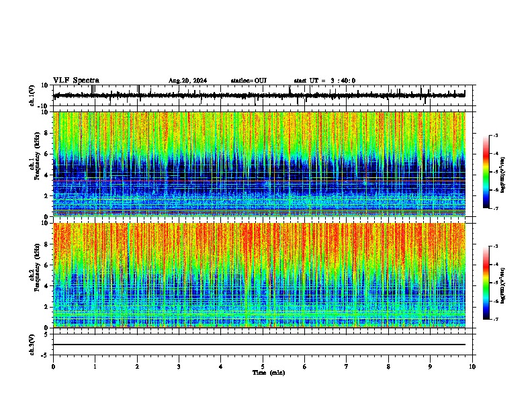Click the ch.1 voltage waveform trace
Screen dimensions: 532x411
[259, 95]
